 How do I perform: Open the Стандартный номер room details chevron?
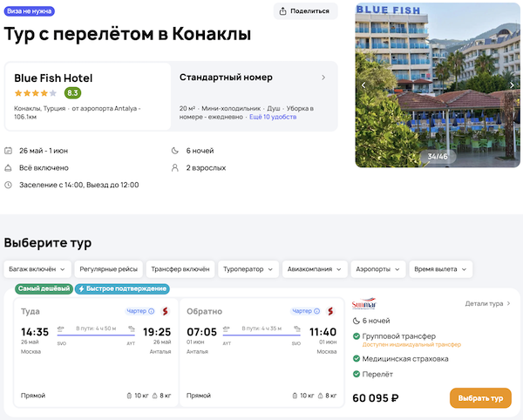pos(323,78)
